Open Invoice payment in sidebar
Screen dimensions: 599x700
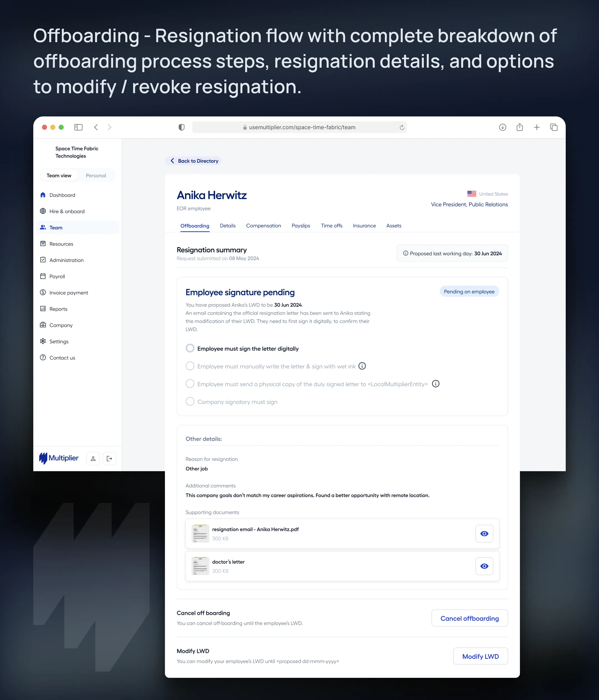point(77,292)
